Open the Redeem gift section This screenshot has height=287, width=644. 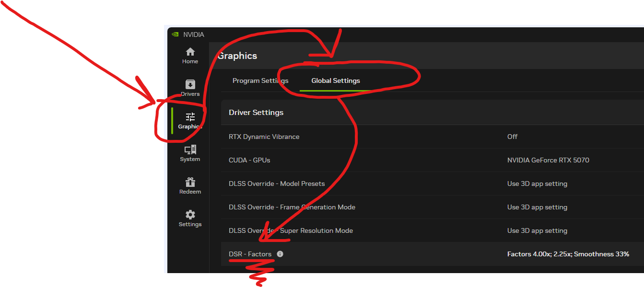tap(190, 186)
